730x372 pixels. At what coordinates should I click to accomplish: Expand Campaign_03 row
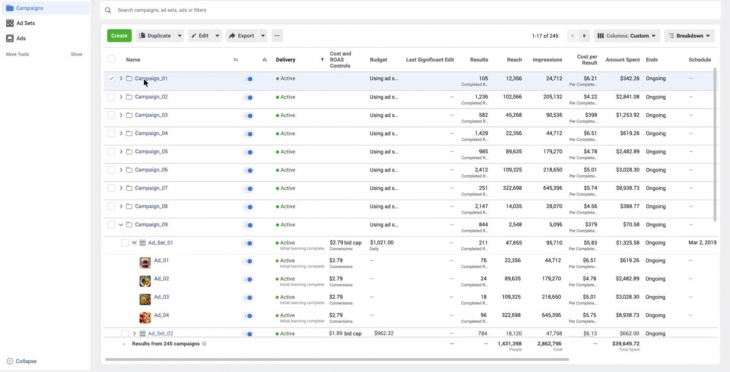tap(121, 115)
